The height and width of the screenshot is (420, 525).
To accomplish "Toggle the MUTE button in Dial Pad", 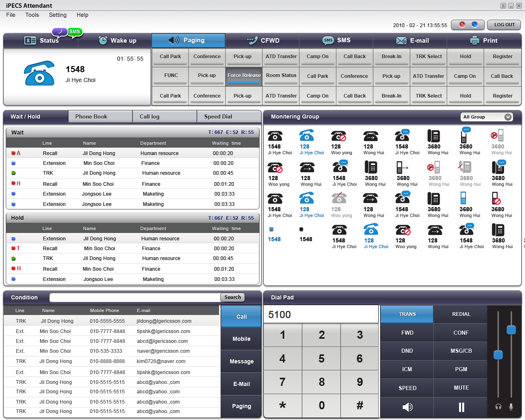I will click(x=461, y=388).
